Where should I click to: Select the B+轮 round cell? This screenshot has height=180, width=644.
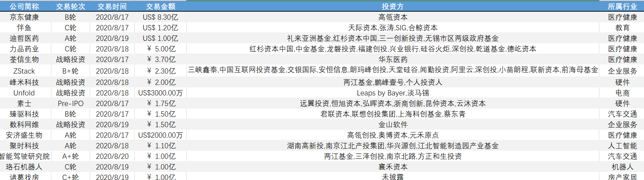pos(71,71)
